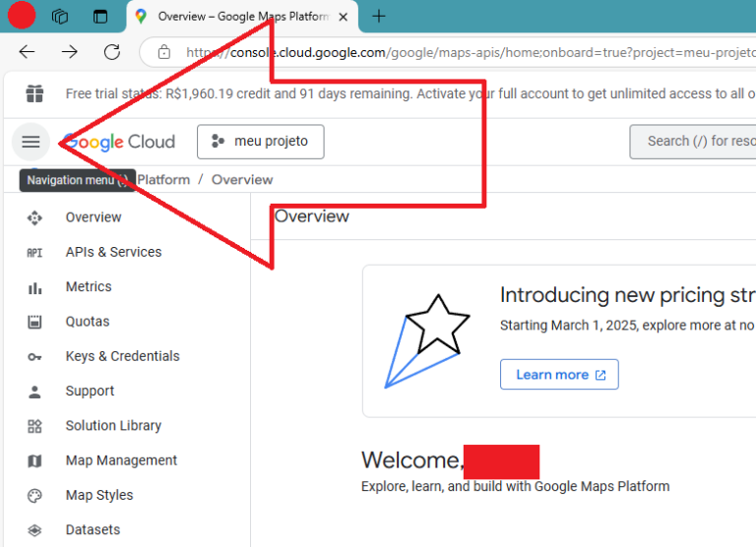Close the Overview Google Maps Platform tab
Viewport: 756px width, 547px height.
(343, 17)
